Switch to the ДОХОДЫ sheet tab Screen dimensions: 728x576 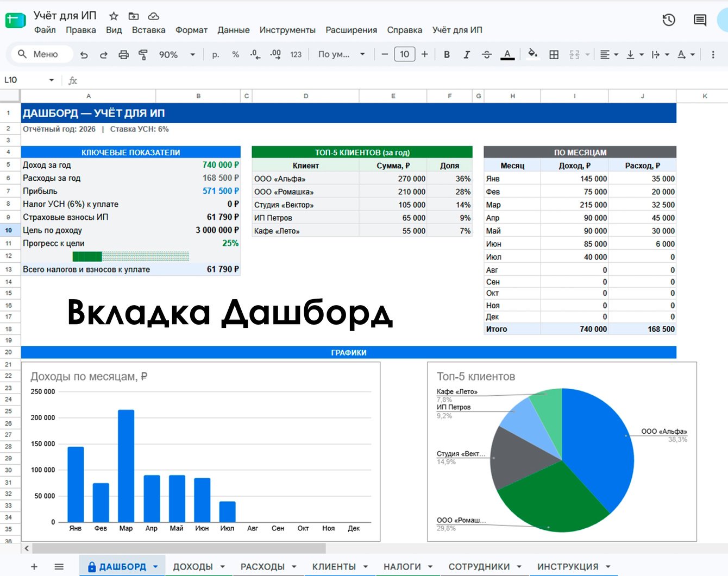193,567
